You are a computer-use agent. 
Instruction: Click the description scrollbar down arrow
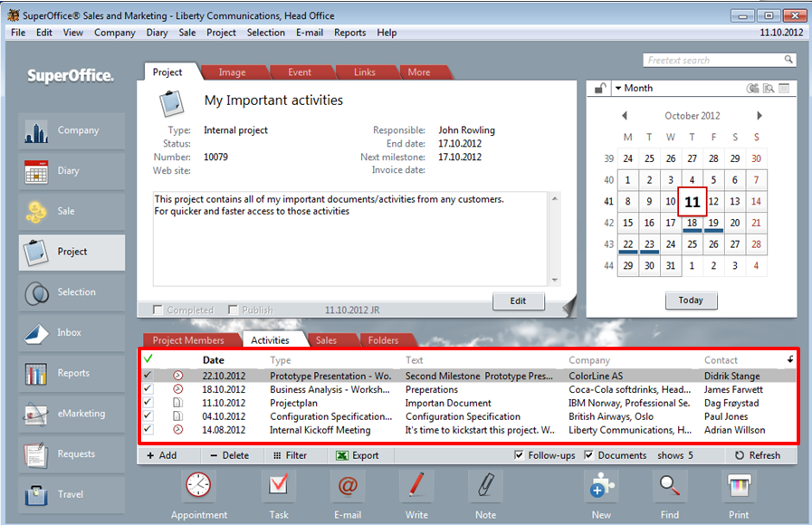coord(555,280)
